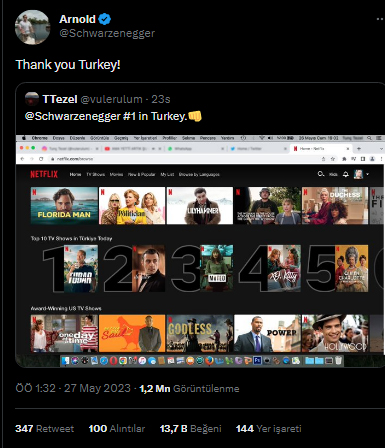Open Browse by Languages in Netflix navigation
The width and height of the screenshot is (385, 448).
[x=199, y=174]
